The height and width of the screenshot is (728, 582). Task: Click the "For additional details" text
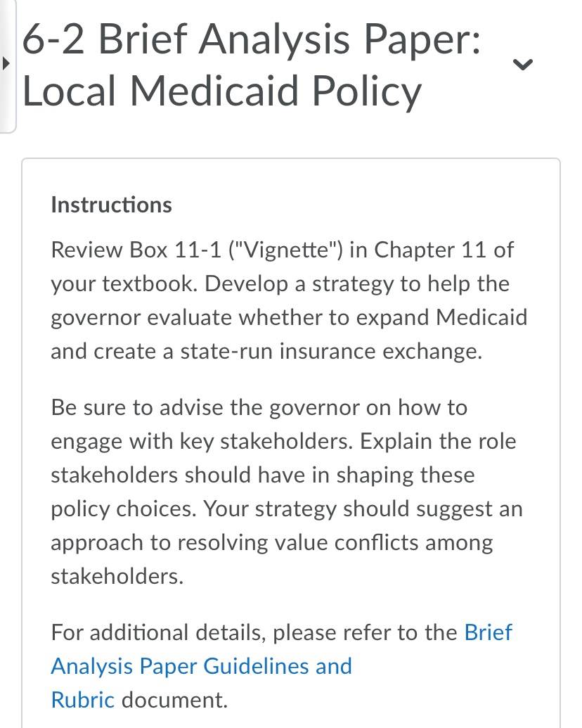pyautogui.click(x=158, y=632)
